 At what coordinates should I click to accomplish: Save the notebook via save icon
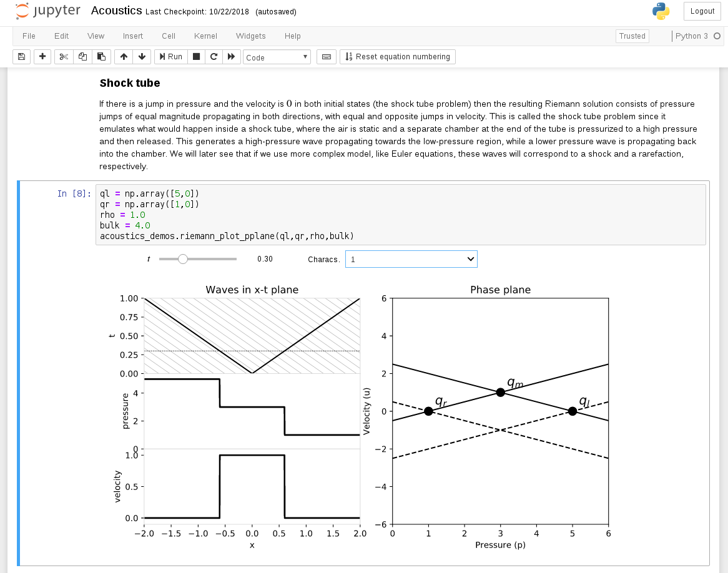pyautogui.click(x=21, y=56)
